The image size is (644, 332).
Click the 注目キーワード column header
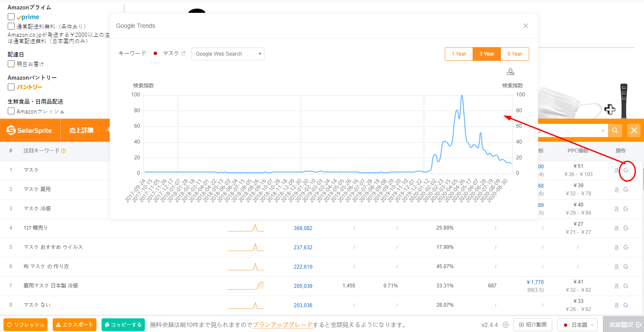tap(41, 151)
